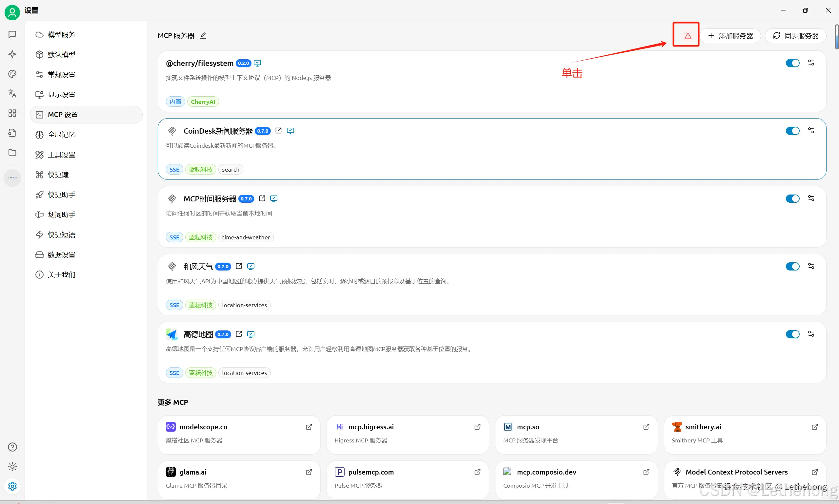Image resolution: width=839 pixels, height=504 pixels.
Task: Click the paintbrush palette icon in sidebar
Action: point(12,74)
